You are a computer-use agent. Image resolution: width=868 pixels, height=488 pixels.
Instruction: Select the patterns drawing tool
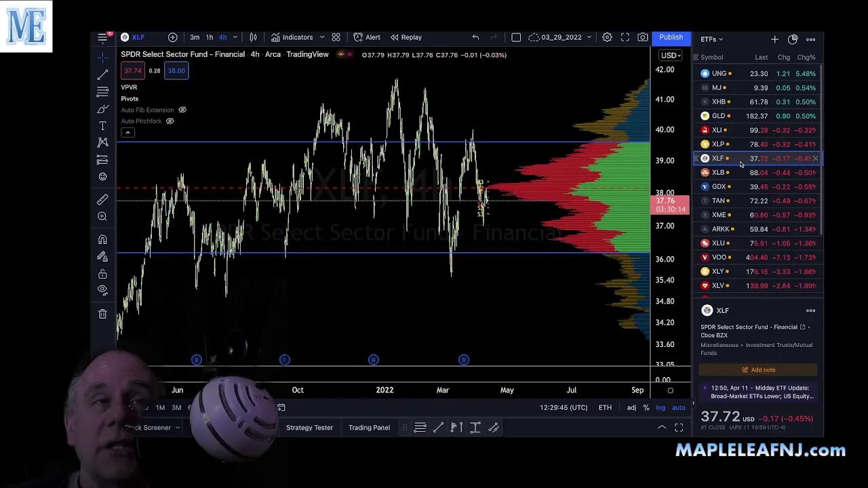(x=102, y=142)
